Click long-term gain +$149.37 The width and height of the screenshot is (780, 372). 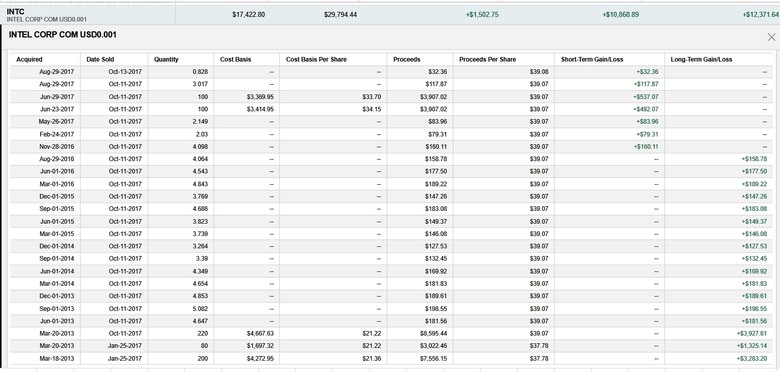click(754, 221)
